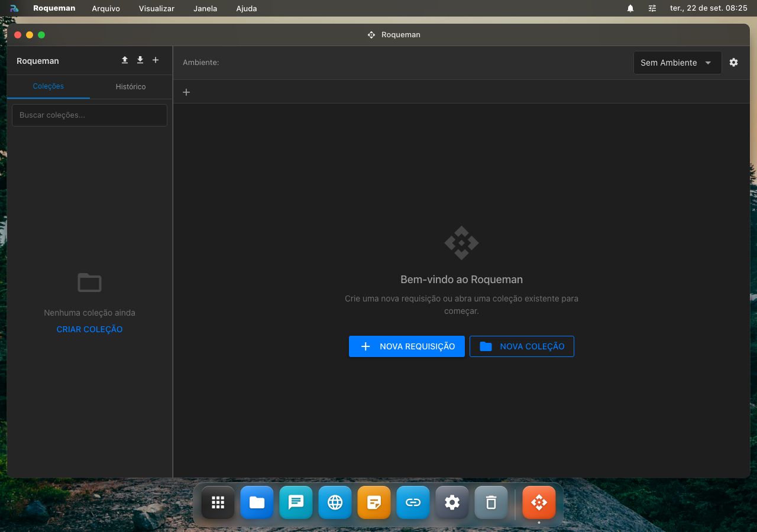
Task: Click the date and time in menu bar
Action: (x=709, y=8)
